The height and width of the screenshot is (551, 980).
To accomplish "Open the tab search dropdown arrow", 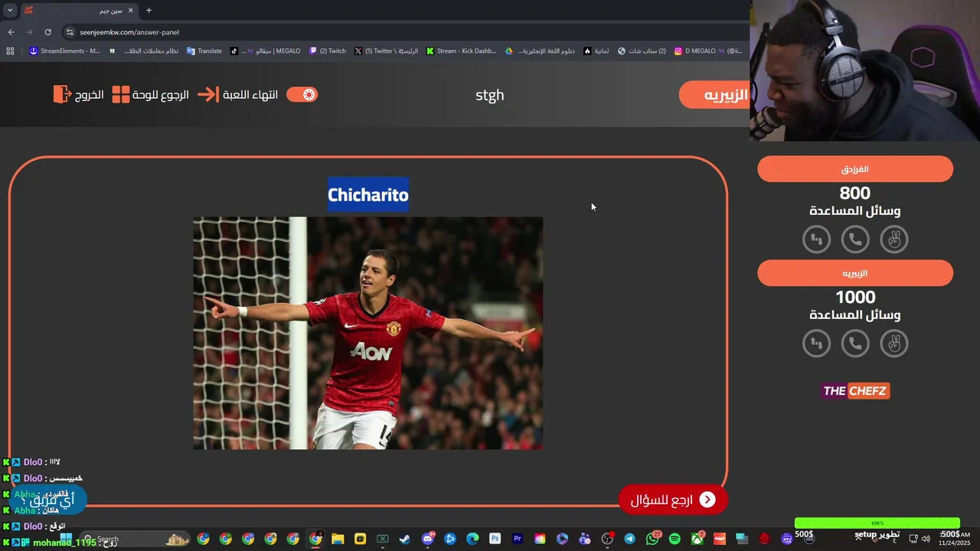I will (x=10, y=11).
